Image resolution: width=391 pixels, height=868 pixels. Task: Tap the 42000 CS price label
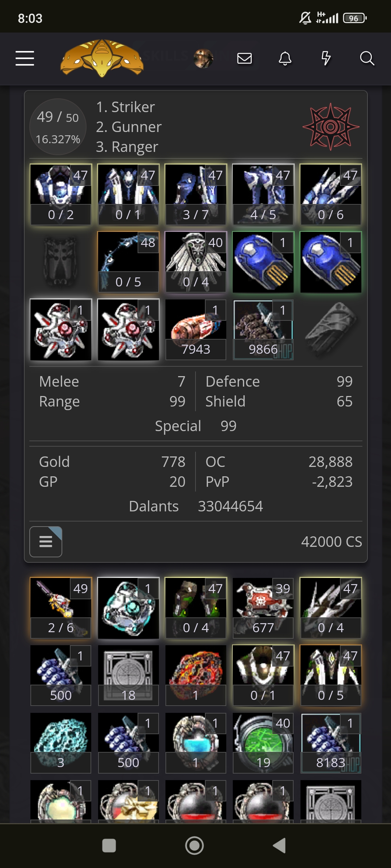click(331, 541)
